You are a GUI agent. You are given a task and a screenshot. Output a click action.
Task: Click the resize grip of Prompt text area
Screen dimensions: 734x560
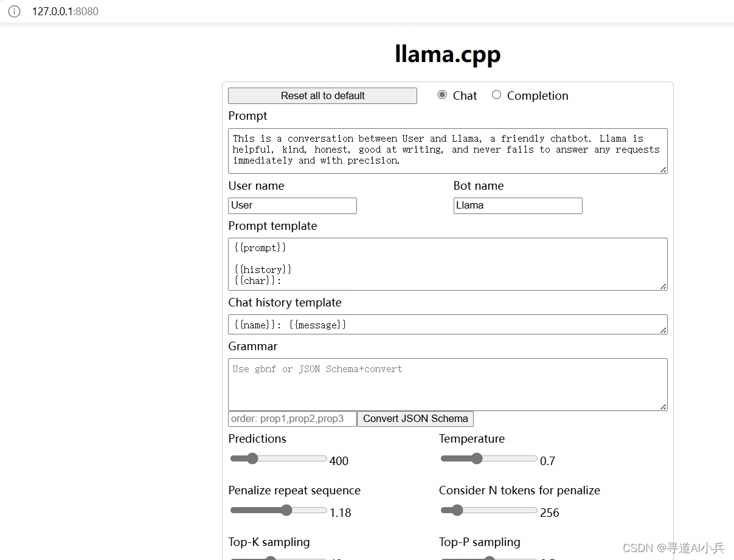(x=663, y=170)
